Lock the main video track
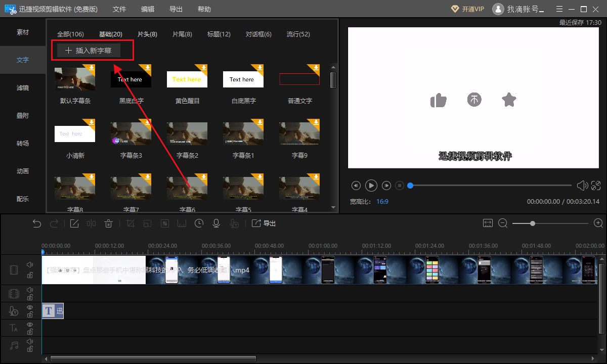Screen dimensions: 607x364 tap(30, 275)
